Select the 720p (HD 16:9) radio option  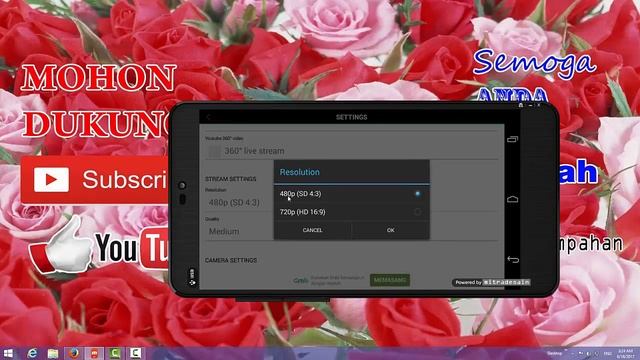pyautogui.click(x=351, y=212)
